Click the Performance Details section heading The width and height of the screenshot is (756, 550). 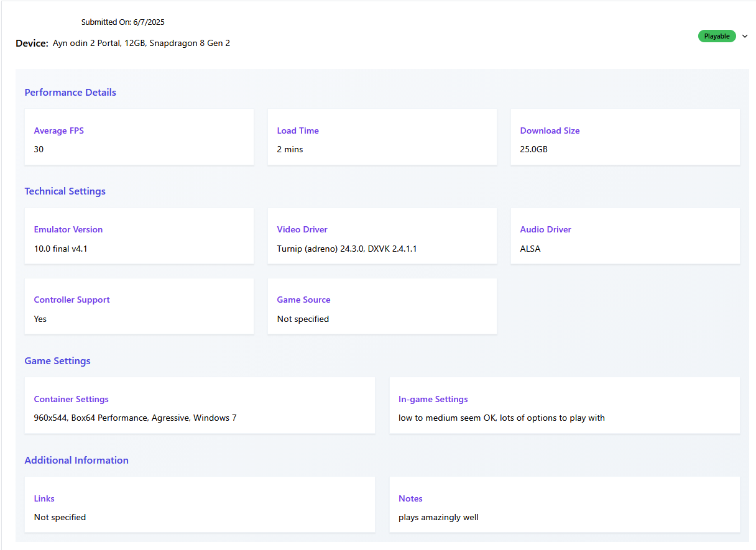point(70,93)
